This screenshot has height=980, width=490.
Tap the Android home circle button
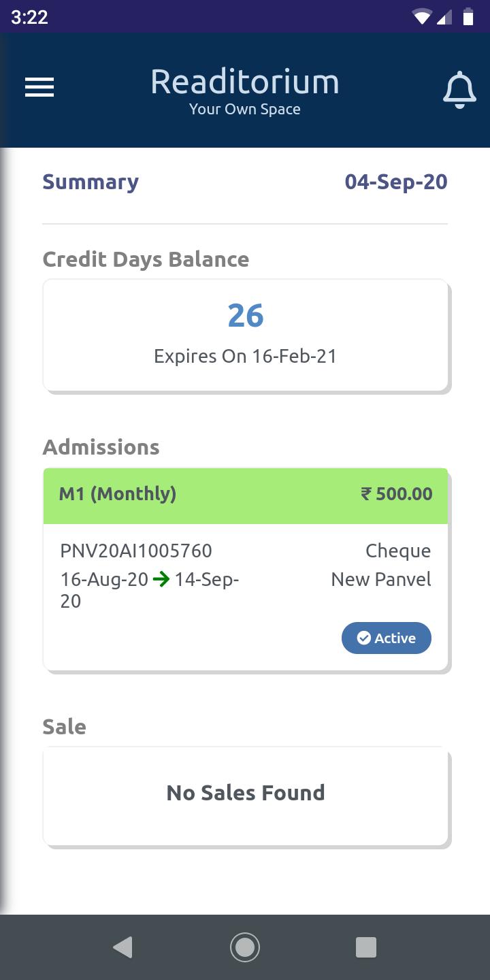tap(245, 947)
